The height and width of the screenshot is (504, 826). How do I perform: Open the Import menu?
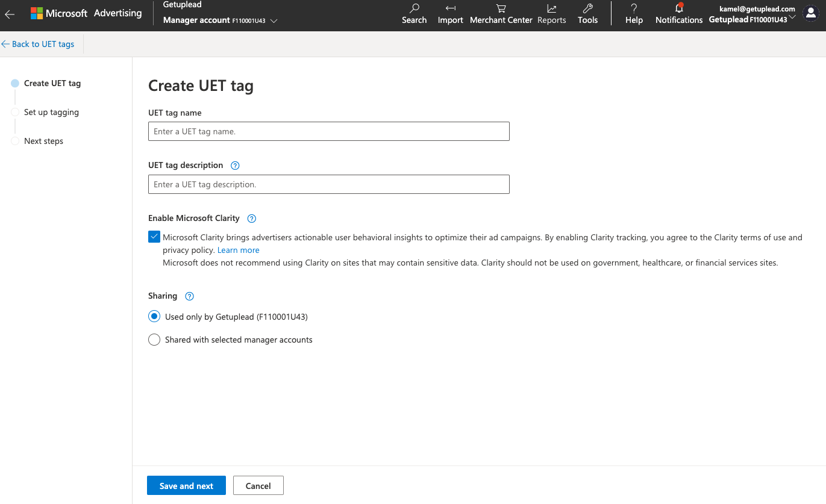coord(450,14)
